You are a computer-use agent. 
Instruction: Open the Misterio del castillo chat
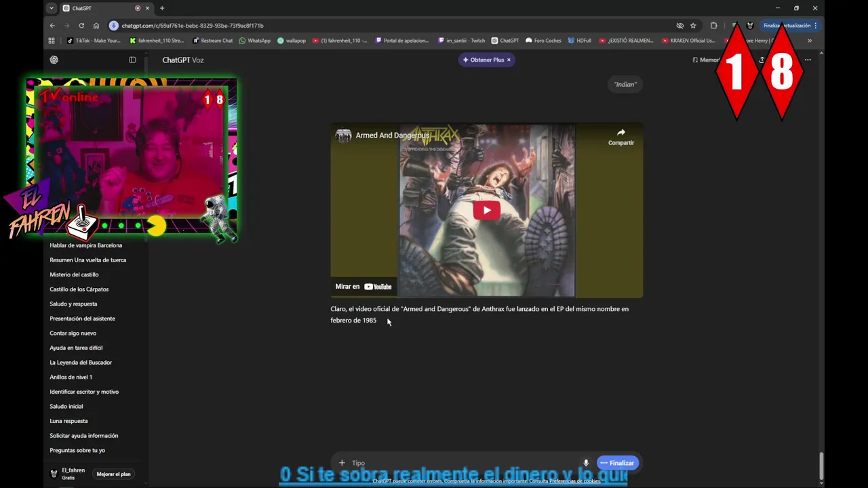click(74, 274)
